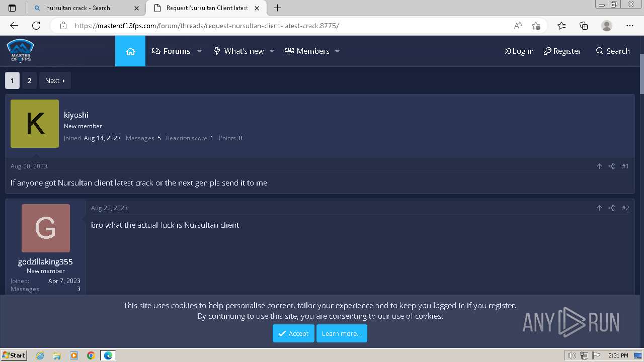Image resolution: width=644 pixels, height=362 pixels.
Task: Jump up from post #1 arrow
Action: click(x=599, y=166)
